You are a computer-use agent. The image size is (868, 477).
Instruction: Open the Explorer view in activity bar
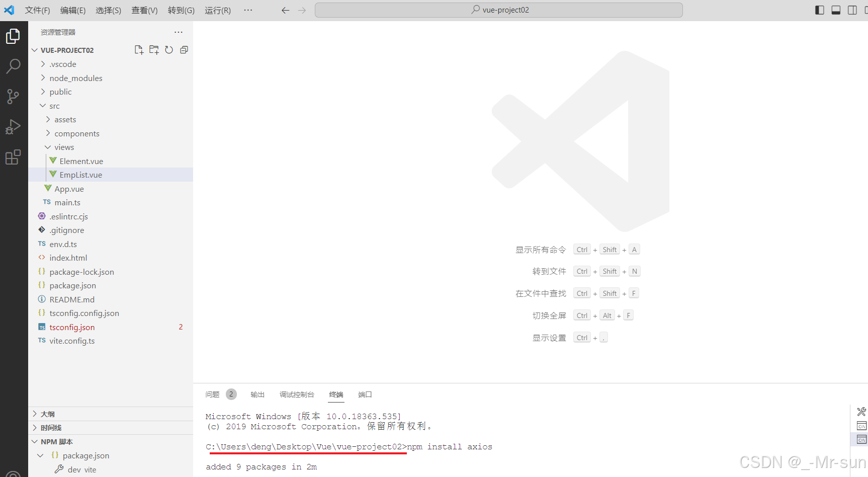click(13, 36)
